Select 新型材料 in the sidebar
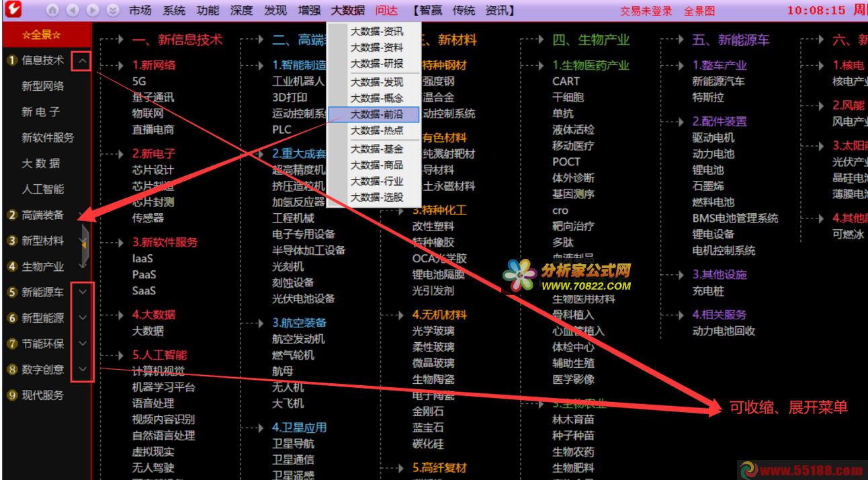 pos(43,241)
